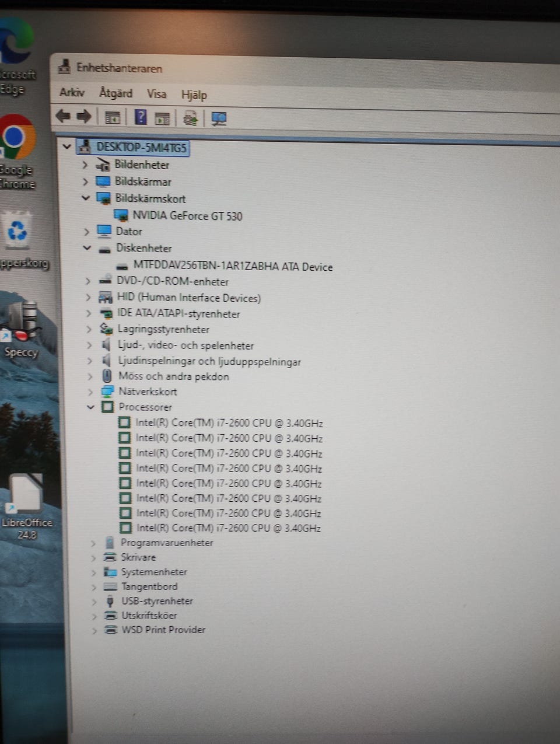Collapse the Diskenheter category
Viewport: 560px width, 744px height.
[x=87, y=248]
